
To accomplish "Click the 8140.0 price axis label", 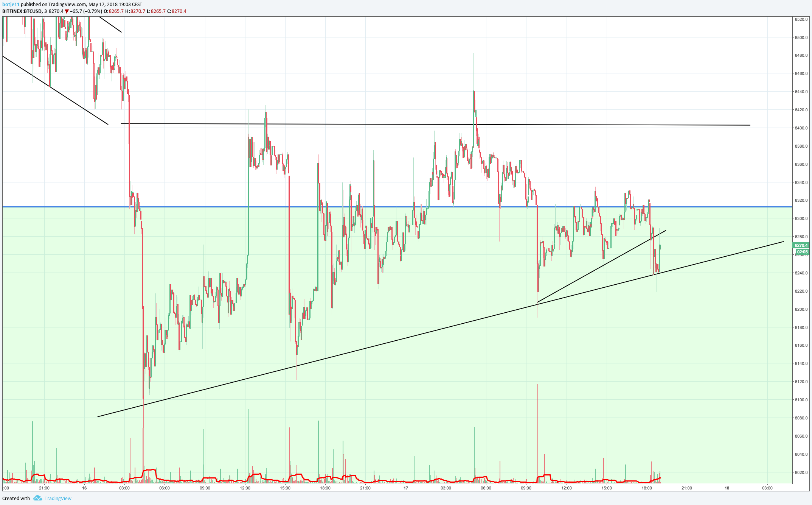I will tap(801, 363).
